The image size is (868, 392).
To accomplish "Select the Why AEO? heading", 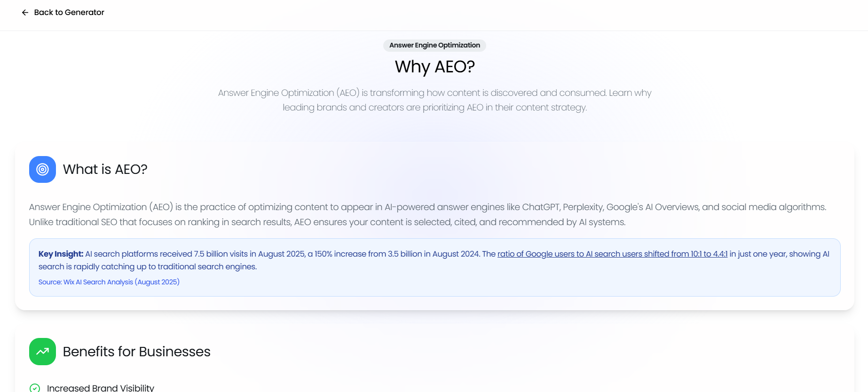I will 434,67.
